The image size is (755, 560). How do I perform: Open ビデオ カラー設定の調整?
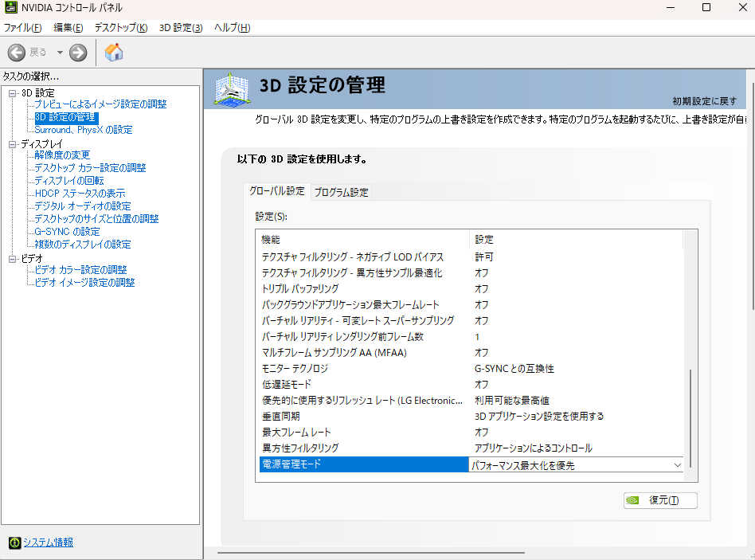[80, 270]
